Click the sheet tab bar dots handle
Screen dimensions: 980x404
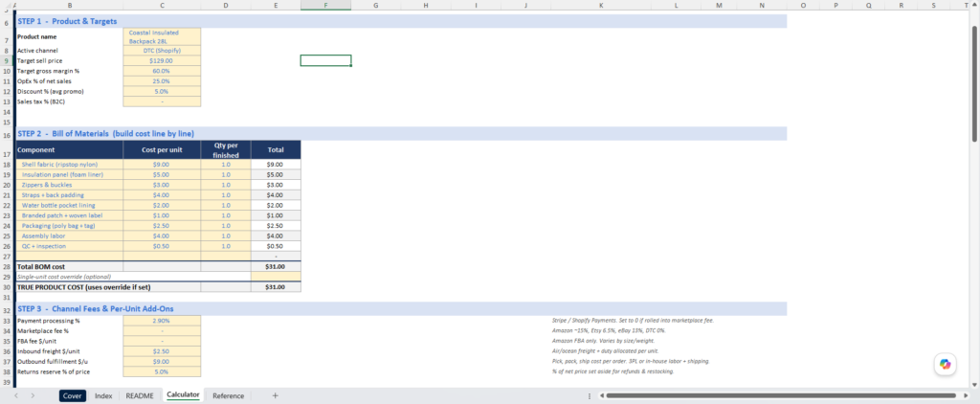590,396
